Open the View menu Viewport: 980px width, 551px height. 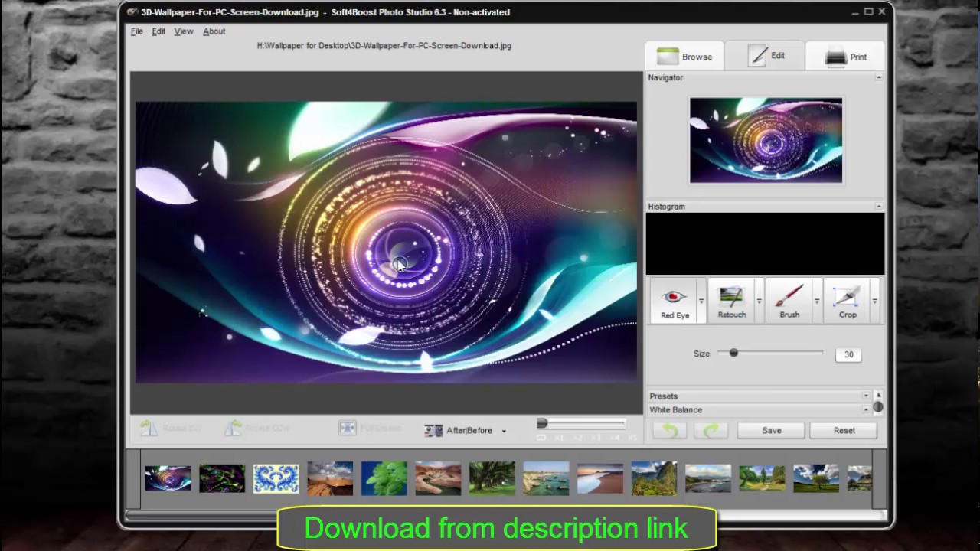[184, 31]
